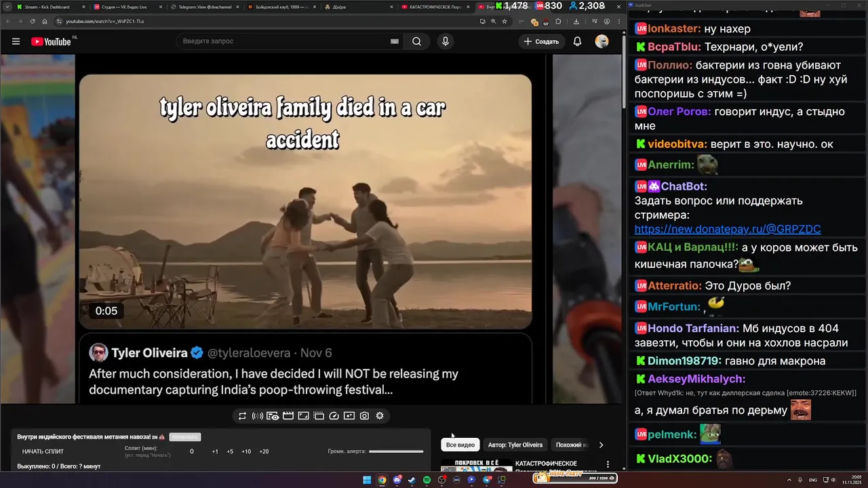Click the broadcast waves icon in the player toolbar
This screenshot has height=488, width=868.
coord(258,416)
